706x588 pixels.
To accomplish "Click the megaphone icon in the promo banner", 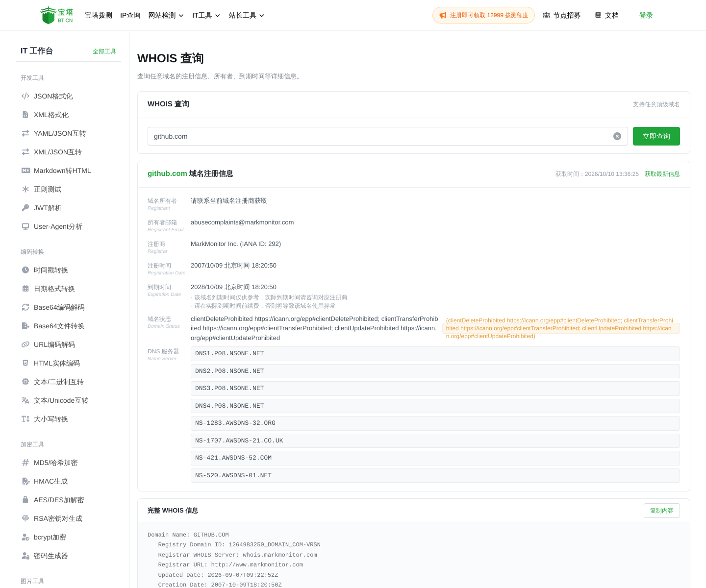I will (443, 15).
